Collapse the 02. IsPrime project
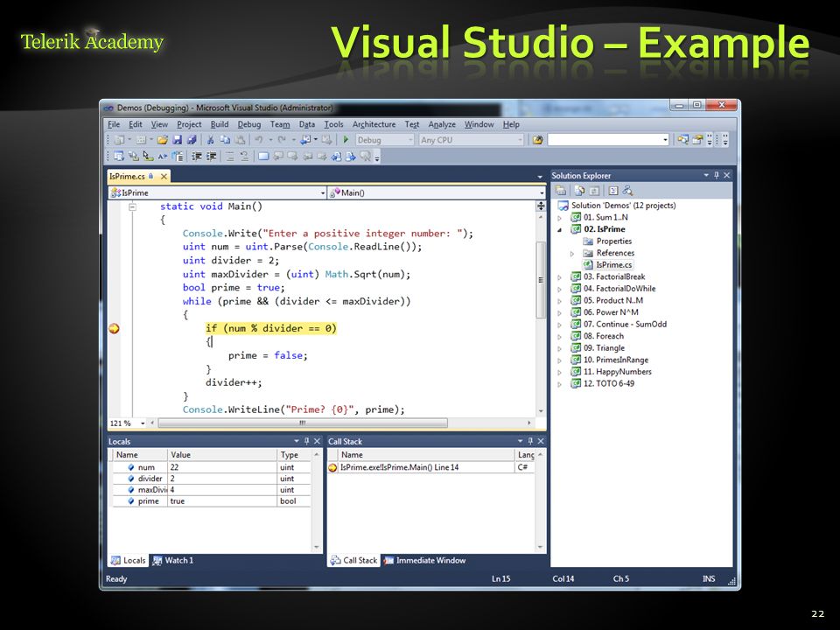840x630 pixels. tap(560, 229)
